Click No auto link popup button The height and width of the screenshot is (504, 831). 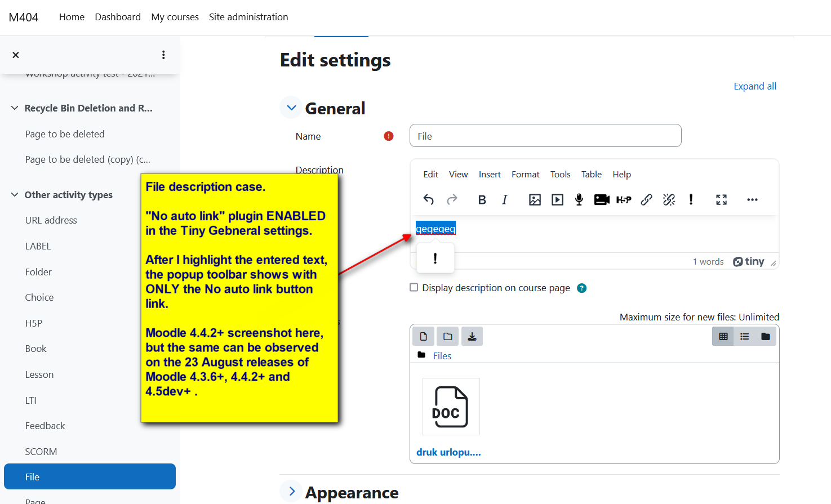pos(435,258)
